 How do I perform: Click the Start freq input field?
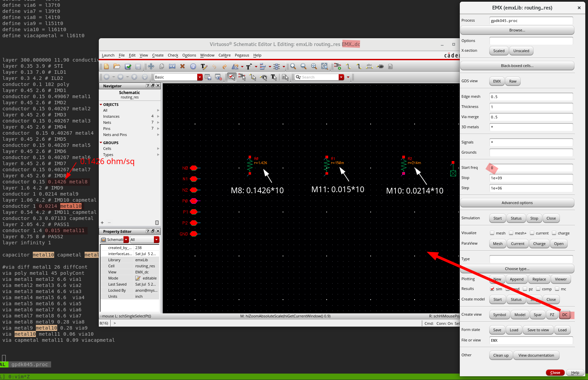(531, 168)
